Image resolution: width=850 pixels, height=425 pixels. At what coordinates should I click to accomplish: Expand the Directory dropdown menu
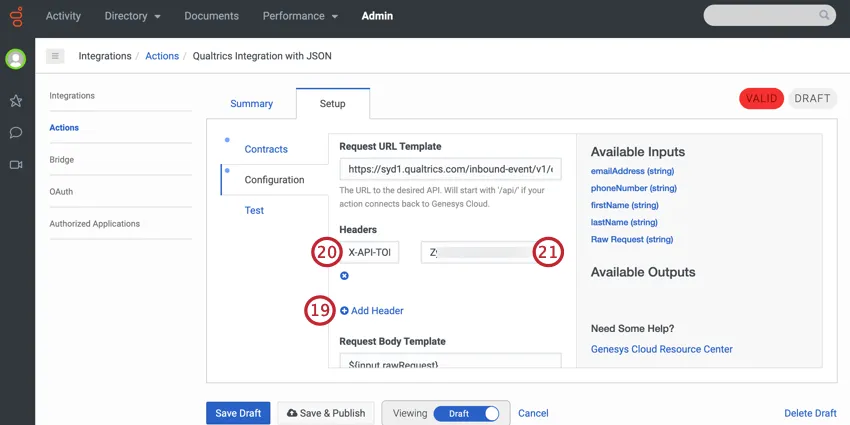[133, 16]
